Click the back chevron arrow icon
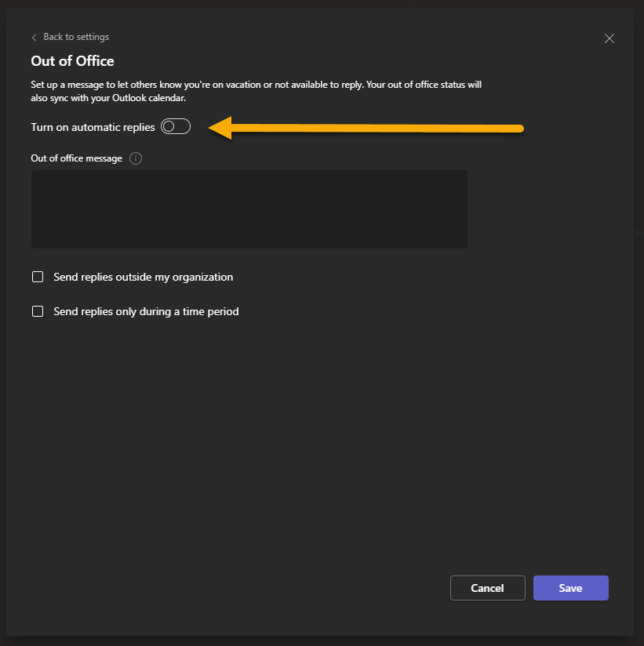644x646 pixels. [x=35, y=38]
